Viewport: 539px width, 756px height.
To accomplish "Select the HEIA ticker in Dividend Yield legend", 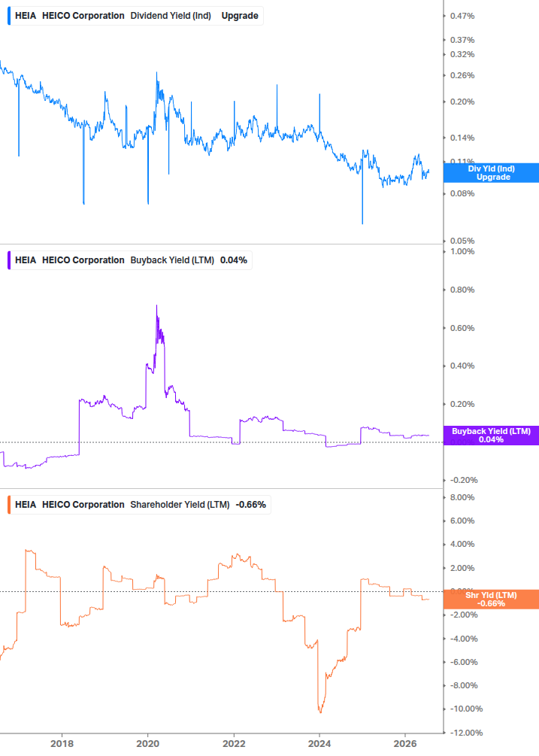I will [26, 16].
